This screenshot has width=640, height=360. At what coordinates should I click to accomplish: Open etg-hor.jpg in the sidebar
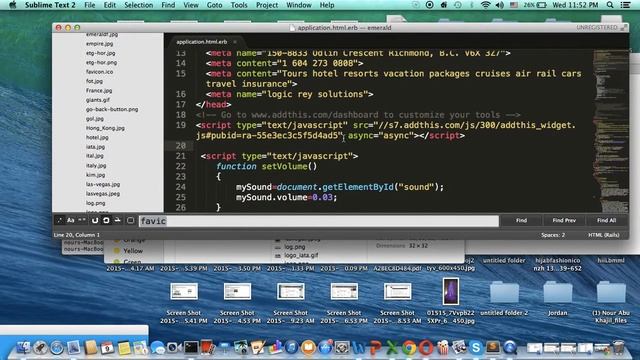(x=100, y=53)
